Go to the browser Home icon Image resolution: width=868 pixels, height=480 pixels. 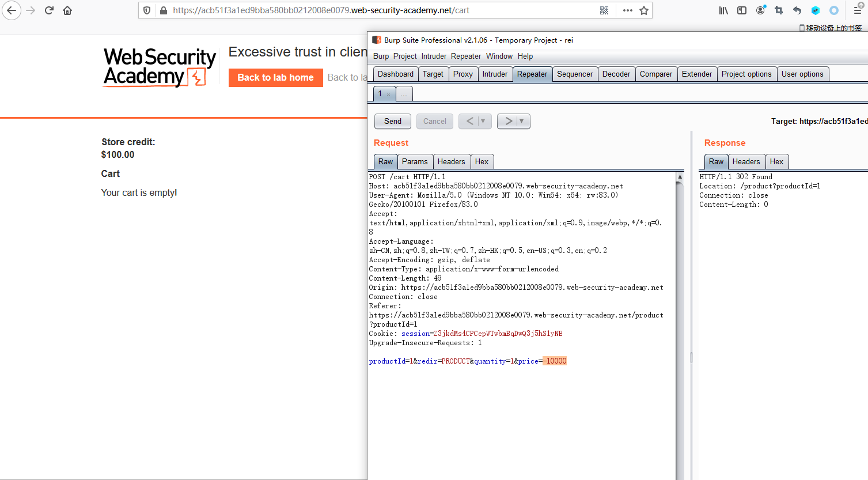tap(67, 10)
